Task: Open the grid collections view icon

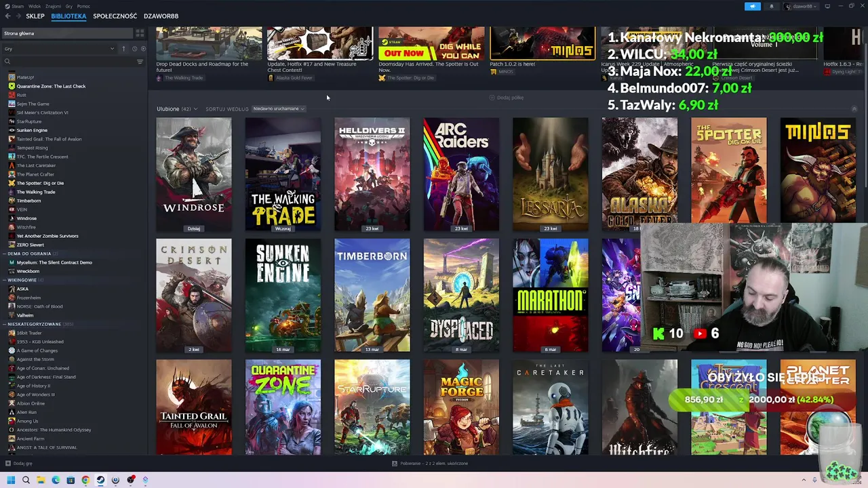Action: 140,33
